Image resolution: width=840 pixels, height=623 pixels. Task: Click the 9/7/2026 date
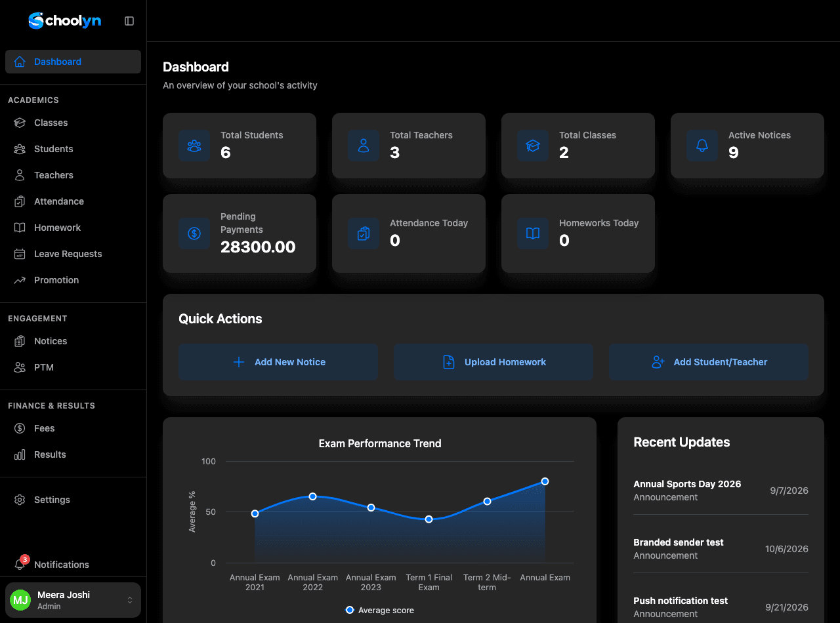(789, 491)
